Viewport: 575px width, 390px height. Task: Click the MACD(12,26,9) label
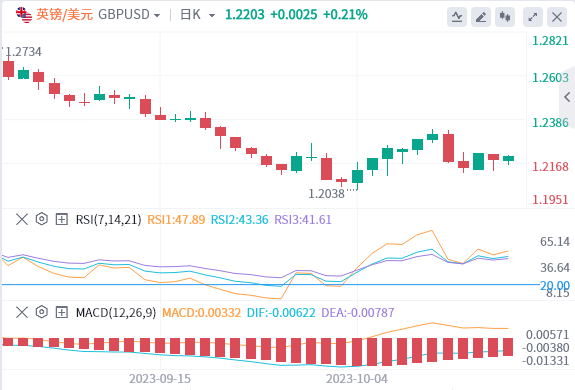(116, 313)
